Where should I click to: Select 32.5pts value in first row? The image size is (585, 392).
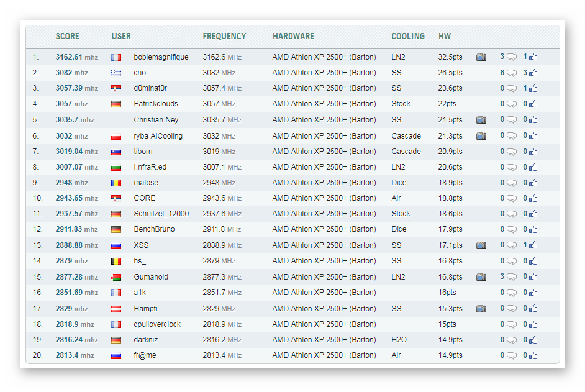(450, 57)
